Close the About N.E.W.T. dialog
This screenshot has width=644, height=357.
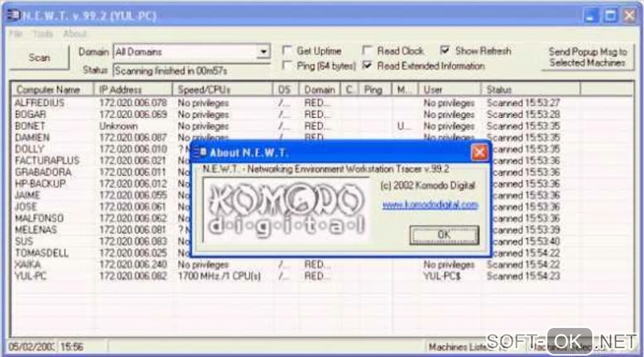click(x=479, y=153)
